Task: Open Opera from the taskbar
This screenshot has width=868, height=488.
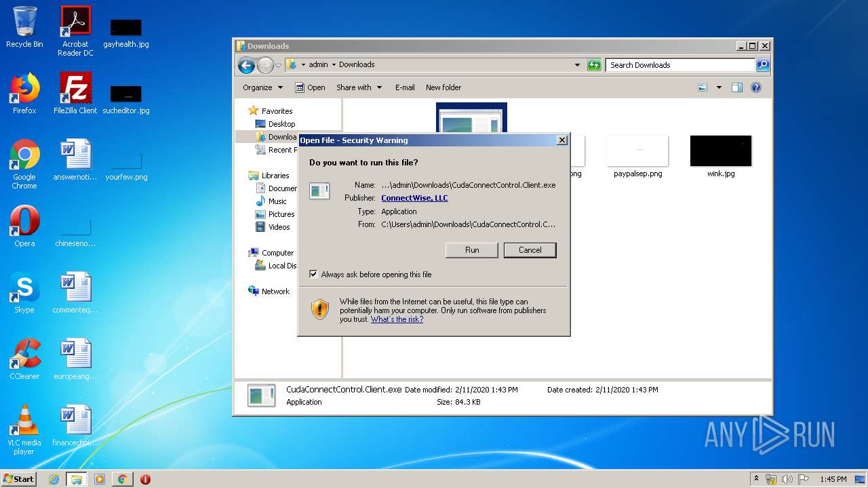Action: click(x=145, y=479)
